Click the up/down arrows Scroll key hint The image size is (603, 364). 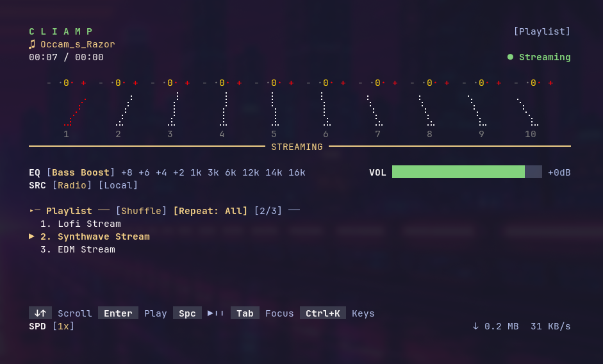tap(40, 313)
